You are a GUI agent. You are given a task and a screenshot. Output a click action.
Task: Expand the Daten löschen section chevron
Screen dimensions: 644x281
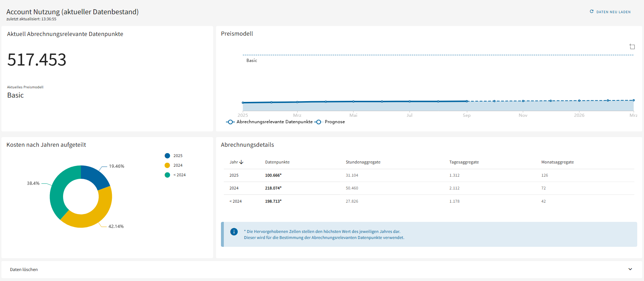pos(630,269)
